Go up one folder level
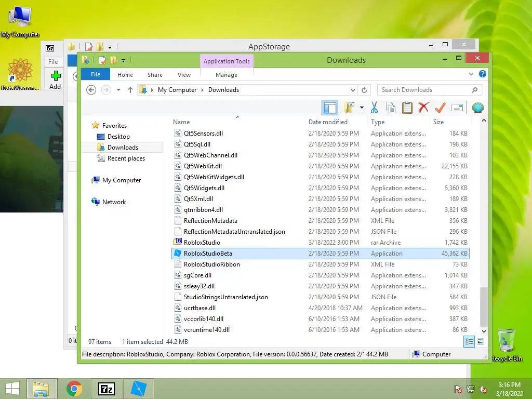 point(130,90)
